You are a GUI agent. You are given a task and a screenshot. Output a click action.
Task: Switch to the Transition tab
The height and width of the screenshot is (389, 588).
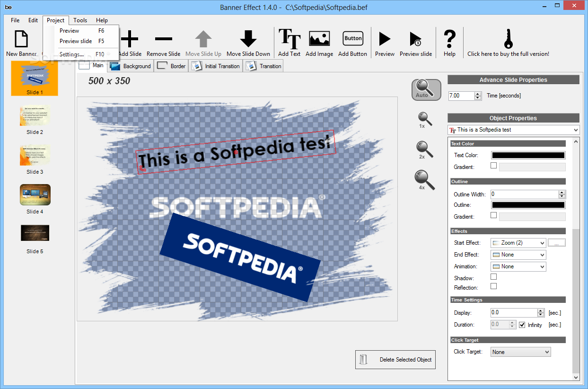(x=263, y=66)
